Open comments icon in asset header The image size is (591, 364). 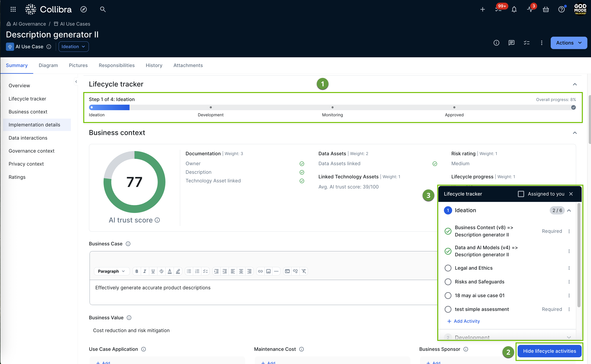coord(511,43)
